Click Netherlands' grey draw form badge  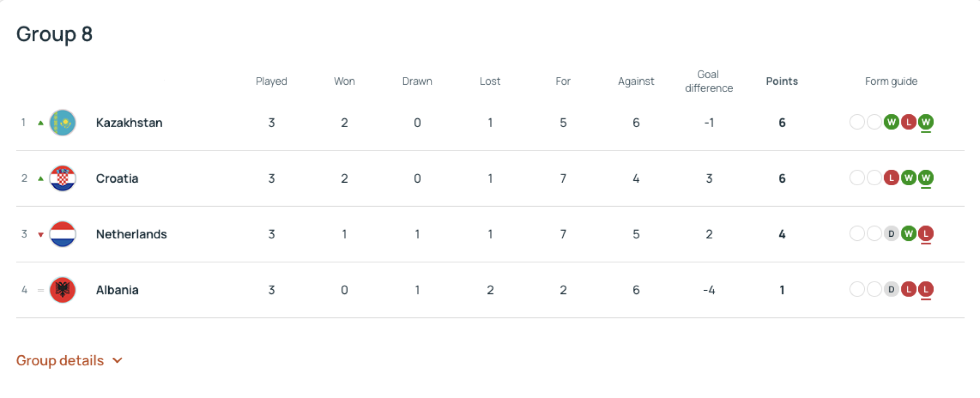click(x=891, y=234)
